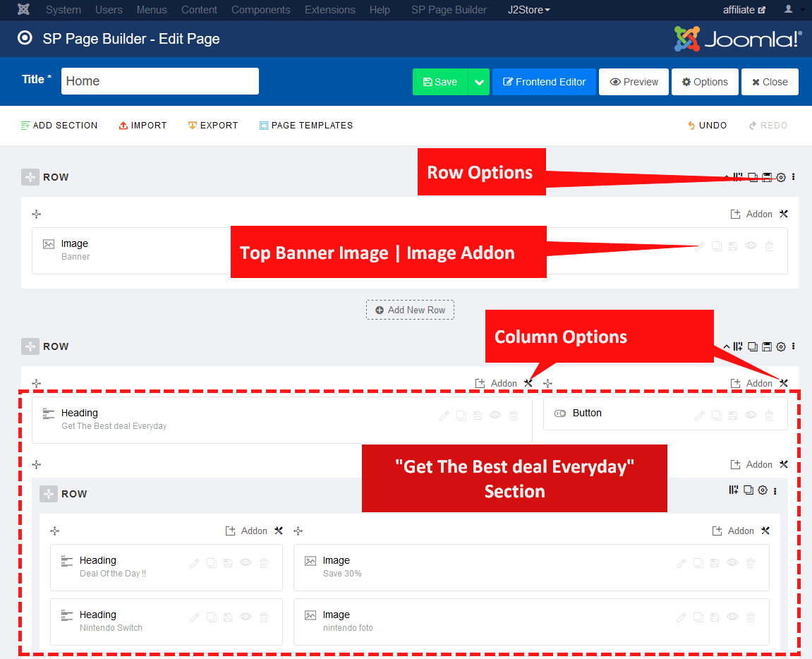The height and width of the screenshot is (659, 812).
Task: Expand the Save button dropdown arrow
Action: (479, 82)
